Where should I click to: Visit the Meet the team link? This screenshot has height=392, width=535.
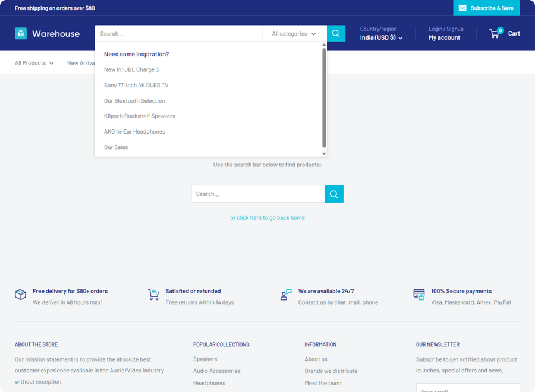323,383
